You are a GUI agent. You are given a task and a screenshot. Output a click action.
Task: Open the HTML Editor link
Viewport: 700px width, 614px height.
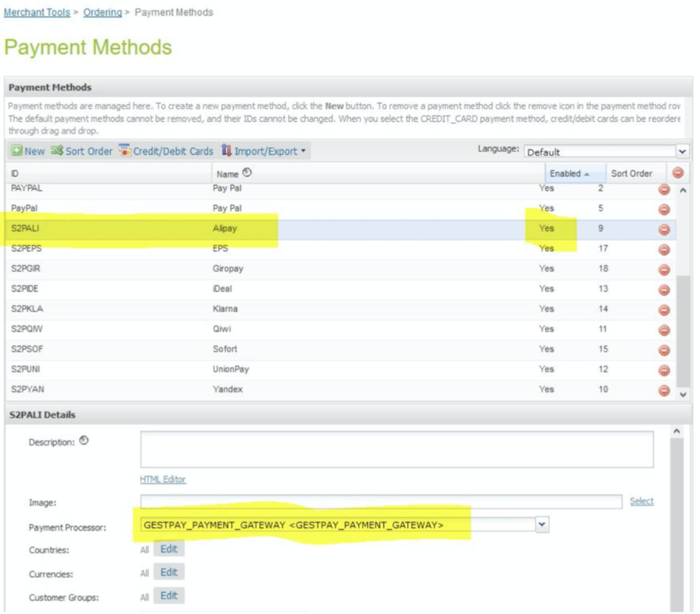coord(163,479)
